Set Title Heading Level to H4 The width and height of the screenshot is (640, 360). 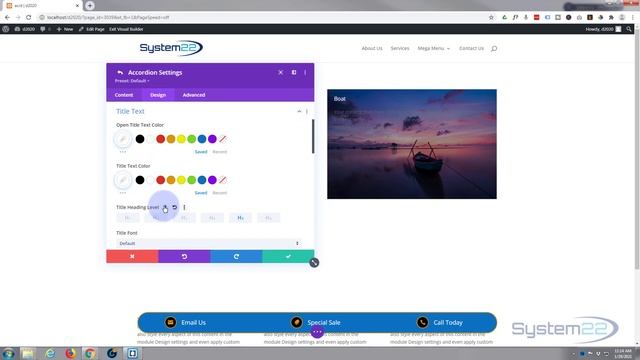212,218
